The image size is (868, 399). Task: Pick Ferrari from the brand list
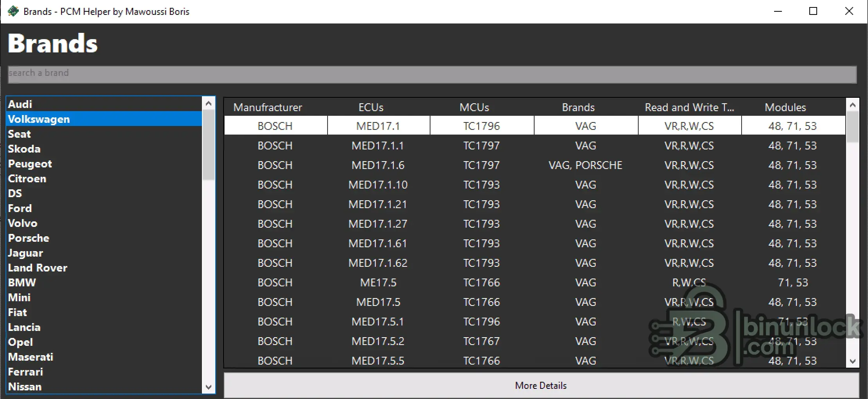(x=104, y=372)
